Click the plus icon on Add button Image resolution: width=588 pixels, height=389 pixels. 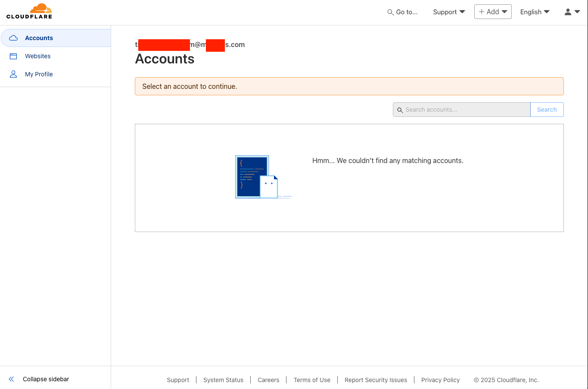[x=482, y=12]
